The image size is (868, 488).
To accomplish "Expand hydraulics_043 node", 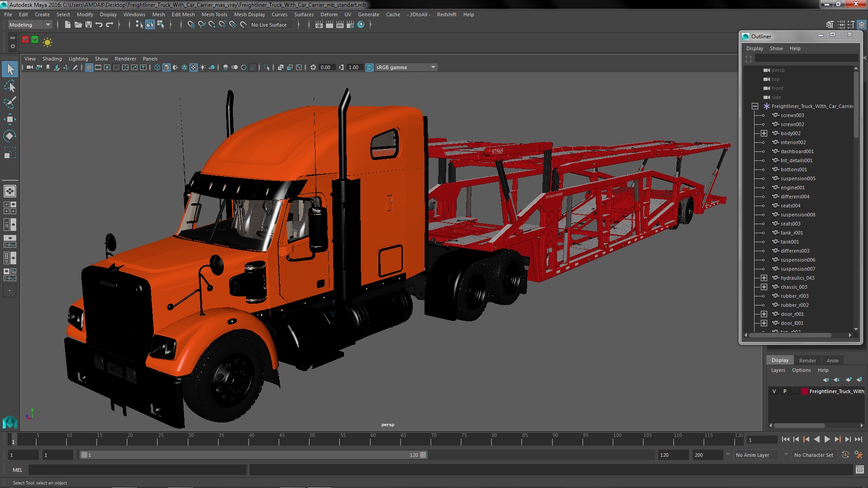I will click(x=764, y=278).
